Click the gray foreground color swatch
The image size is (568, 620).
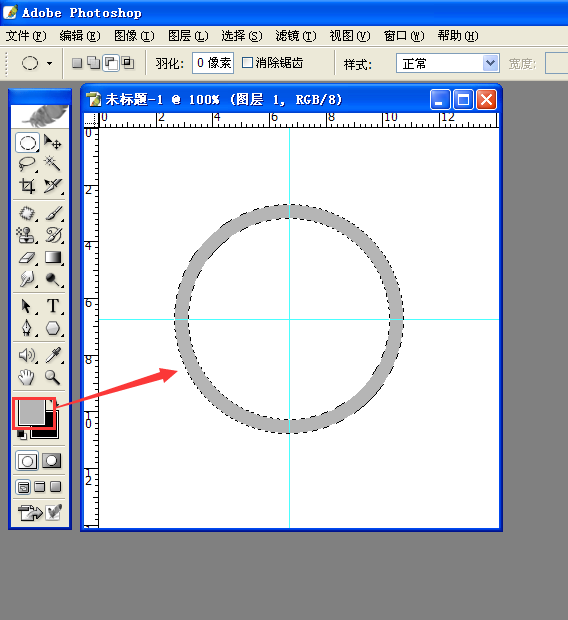coord(32,412)
